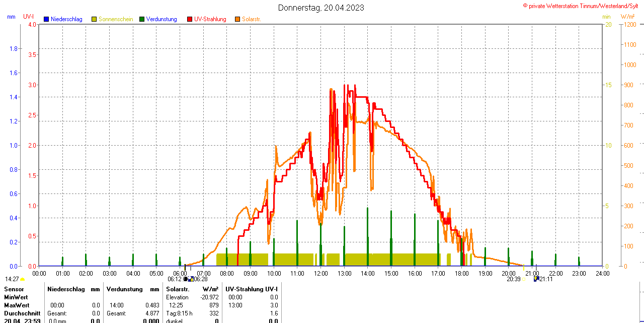
Task: Select the UV-Strahlung legend label
Action: pos(210,19)
